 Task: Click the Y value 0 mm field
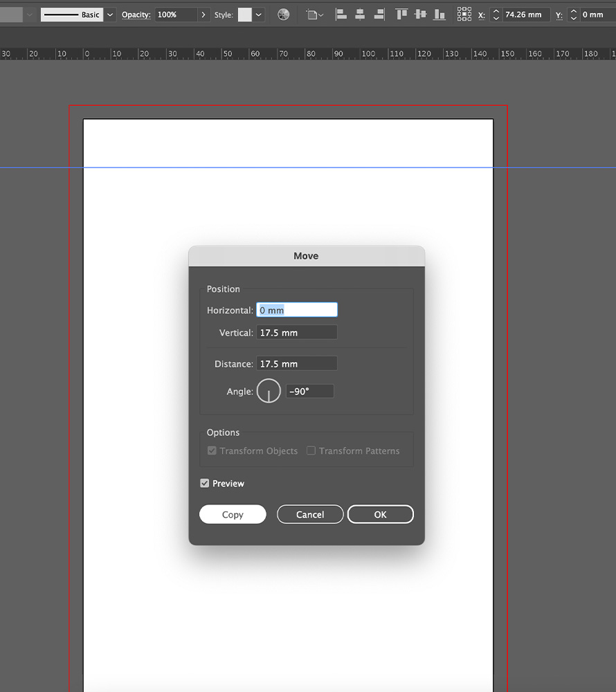pyautogui.click(x=597, y=15)
